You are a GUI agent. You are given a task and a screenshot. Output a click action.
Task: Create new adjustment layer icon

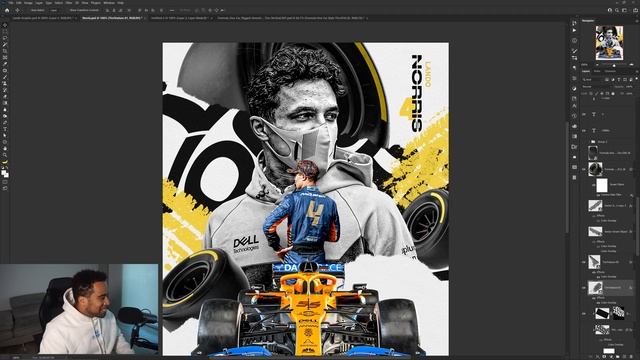611,356
